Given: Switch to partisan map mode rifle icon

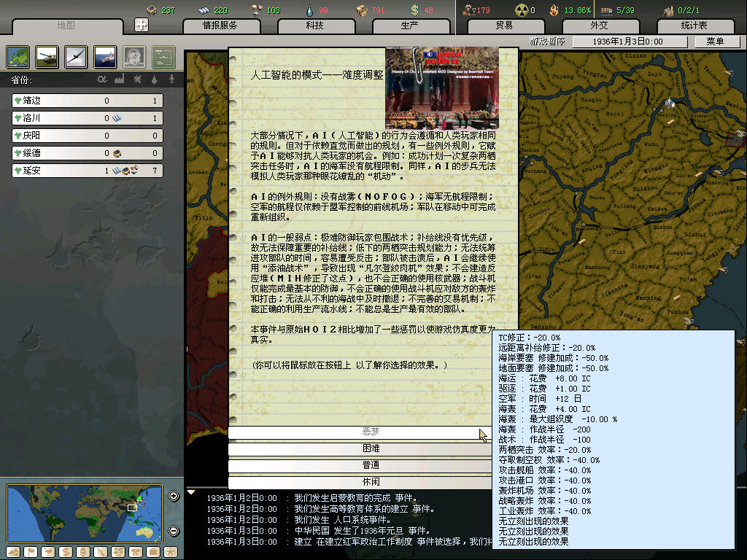Looking at the screenshot, I should click(x=101, y=552).
